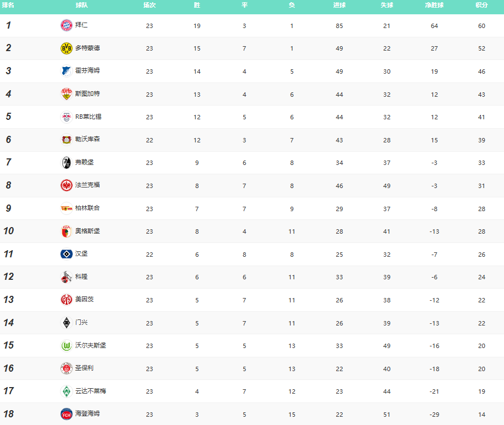Click the Eintracht Frankfurt eagle logo

click(66, 185)
